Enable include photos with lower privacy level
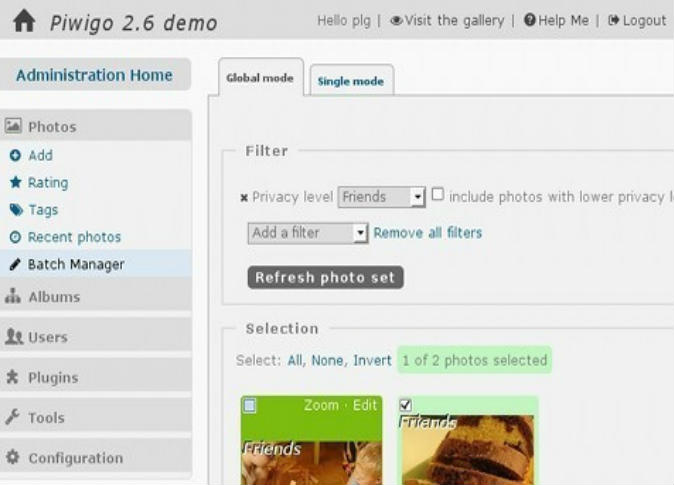Screen dimensions: 674x485 [438, 195]
